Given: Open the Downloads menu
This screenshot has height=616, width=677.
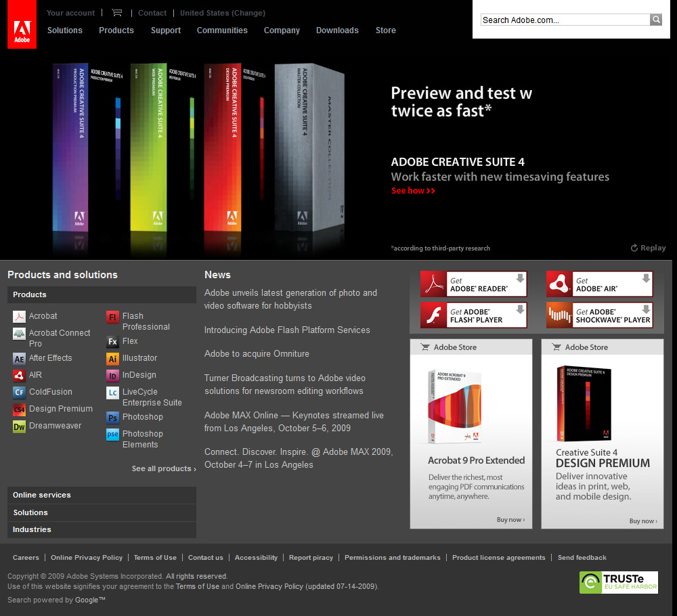Looking at the screenshot, I should [x=337, y=30].
